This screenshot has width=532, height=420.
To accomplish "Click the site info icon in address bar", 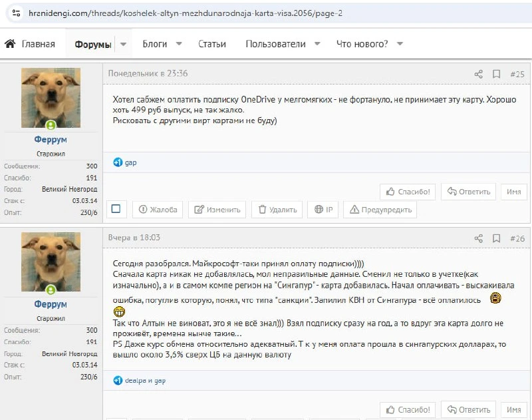I will [x=16, y=13].
